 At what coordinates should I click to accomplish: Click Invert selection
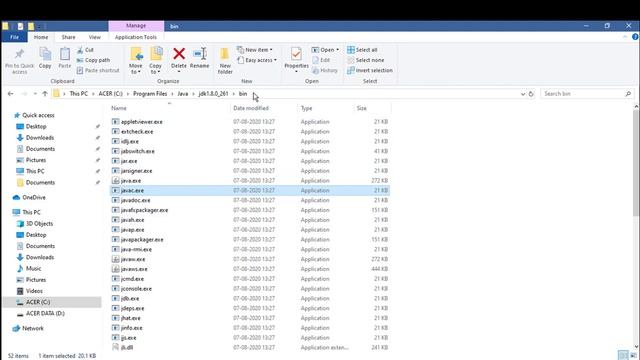click(370, 70)
